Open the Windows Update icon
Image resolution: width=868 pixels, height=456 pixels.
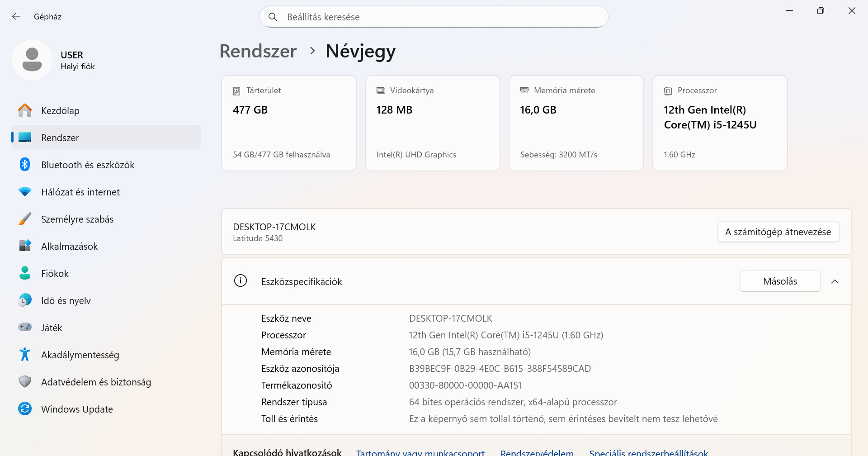(25, 409)
